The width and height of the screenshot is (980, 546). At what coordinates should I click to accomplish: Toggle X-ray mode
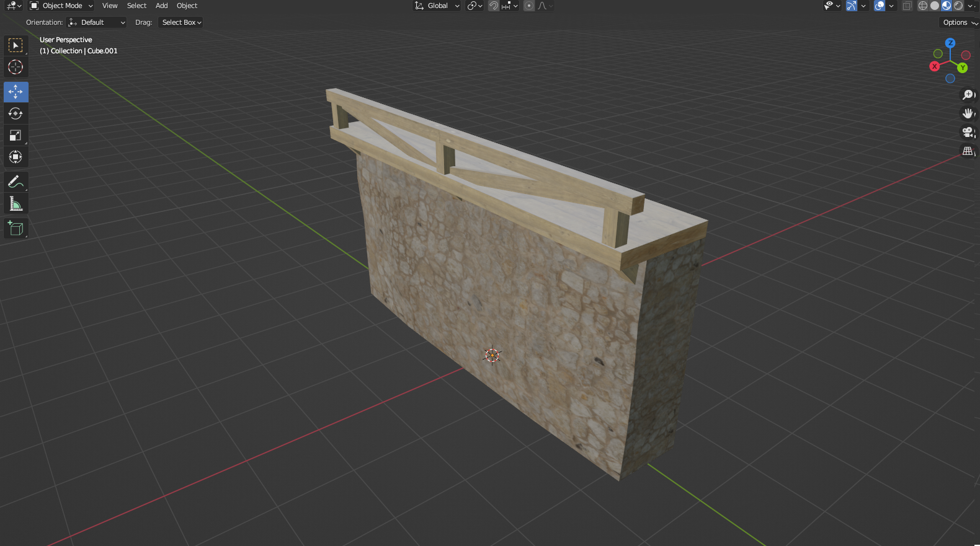[907, 6]
